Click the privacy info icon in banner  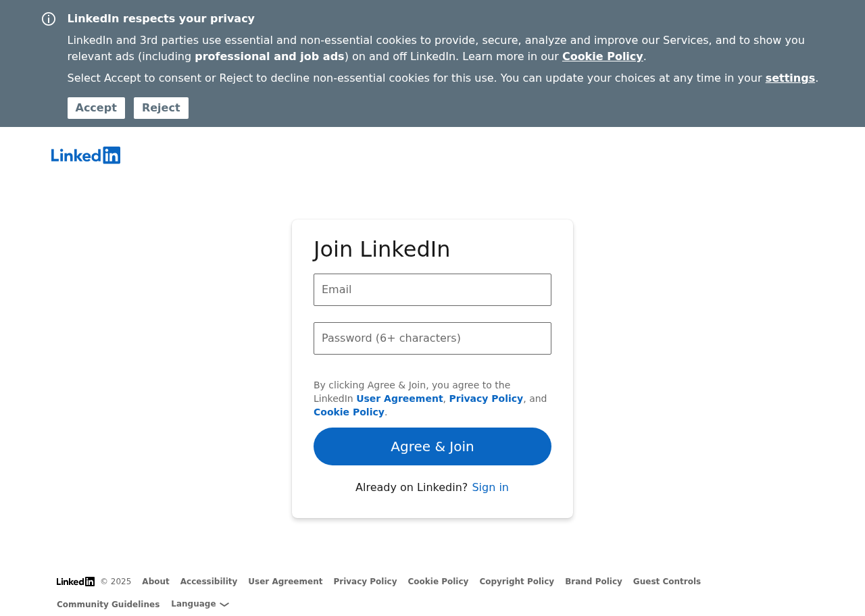click(49, 19)
